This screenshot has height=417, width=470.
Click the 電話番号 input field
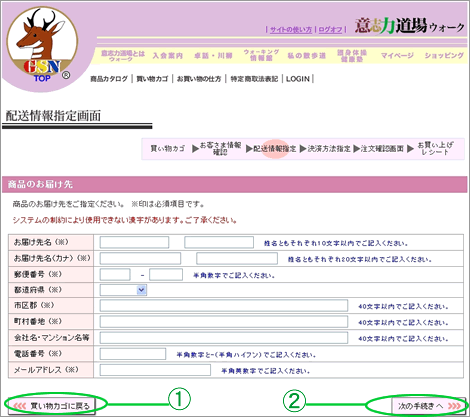point(133,354)
